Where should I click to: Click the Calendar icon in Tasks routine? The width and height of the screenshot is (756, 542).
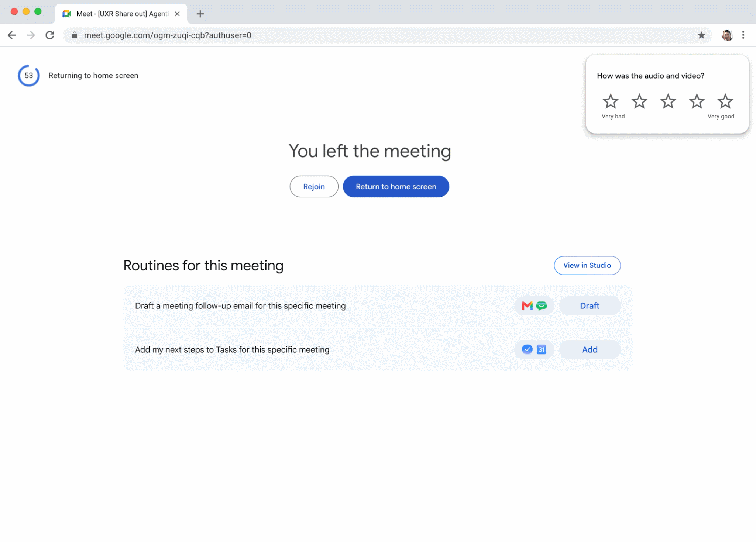542,349
